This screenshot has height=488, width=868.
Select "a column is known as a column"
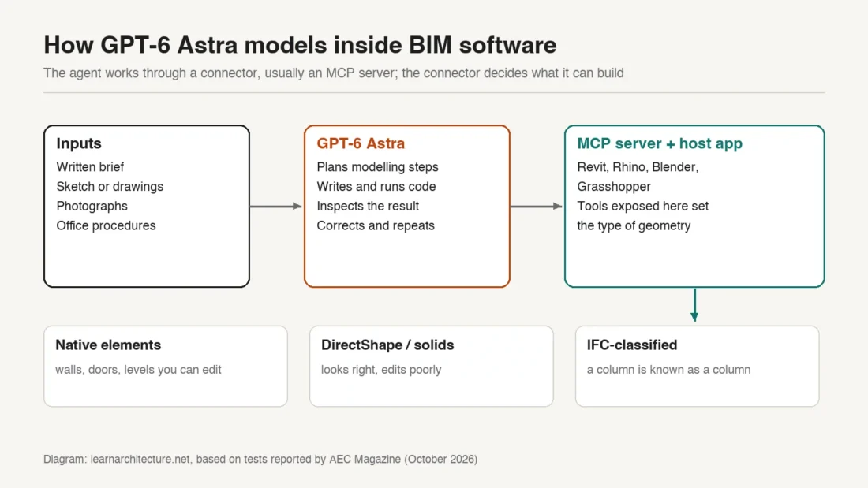pos(668,370)
